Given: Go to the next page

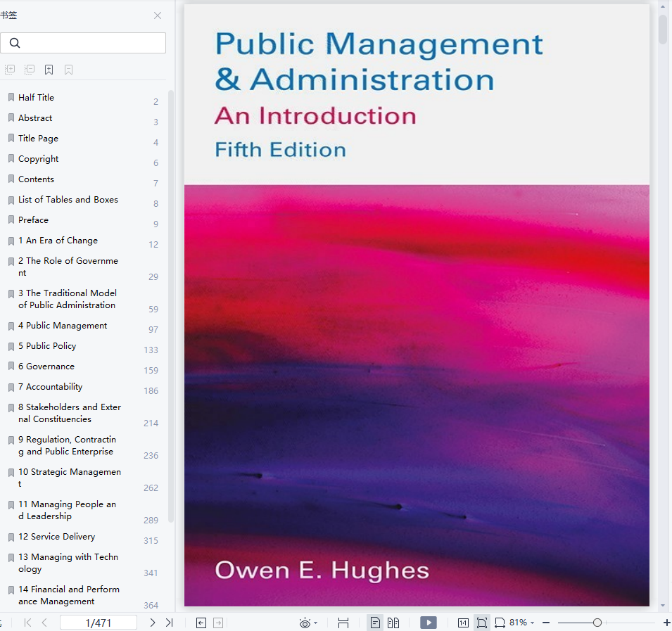Looking at the screenshot, I should tap(153, 623).
